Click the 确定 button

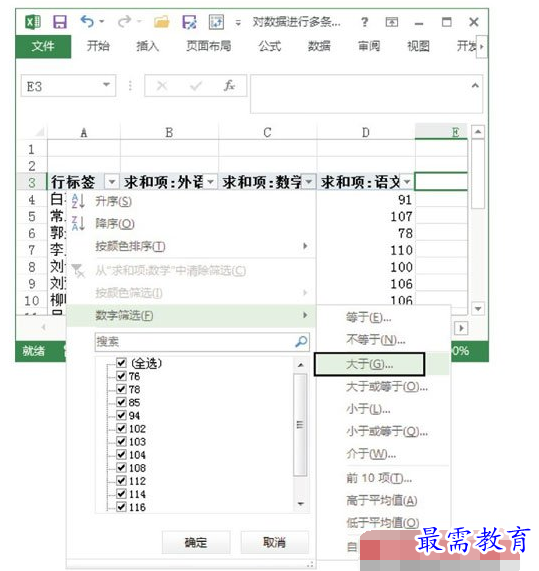pos(196,543)
